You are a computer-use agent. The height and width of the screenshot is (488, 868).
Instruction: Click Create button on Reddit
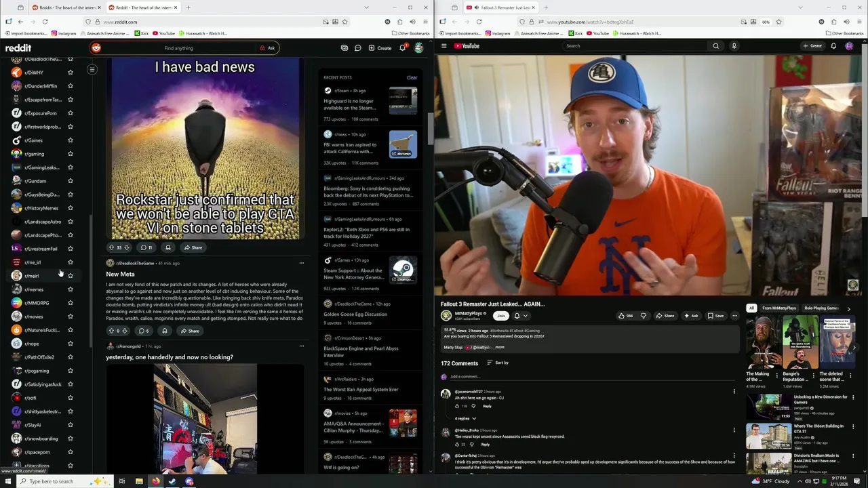click(380, 48)
